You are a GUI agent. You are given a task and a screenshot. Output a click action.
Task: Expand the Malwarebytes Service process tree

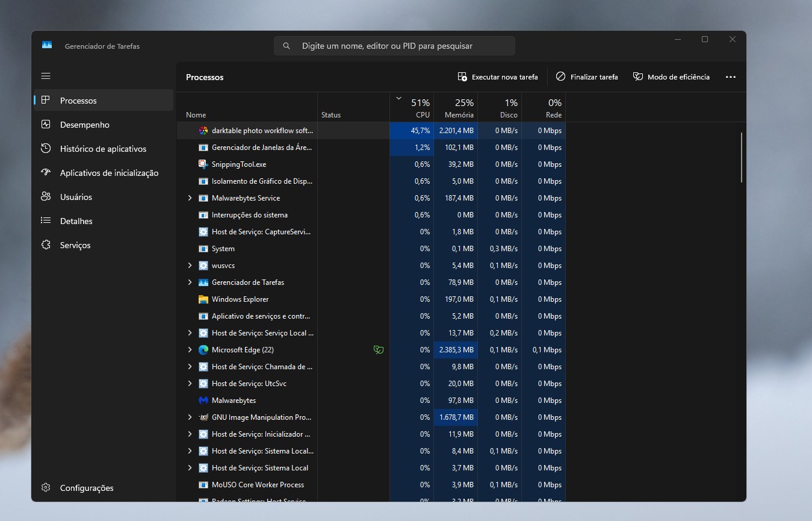tap(190, 198)
